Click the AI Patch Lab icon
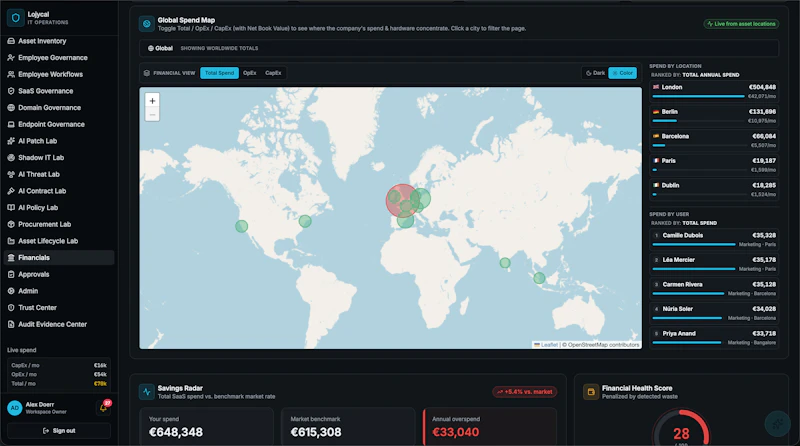This screenshot has width=800, height=446. tap(11, 141)
